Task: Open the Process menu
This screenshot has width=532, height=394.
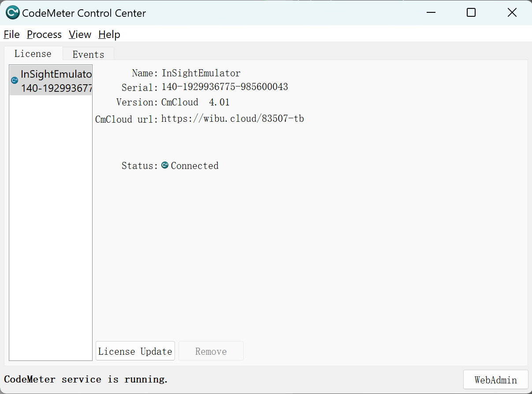Action: tap(44, 34)
